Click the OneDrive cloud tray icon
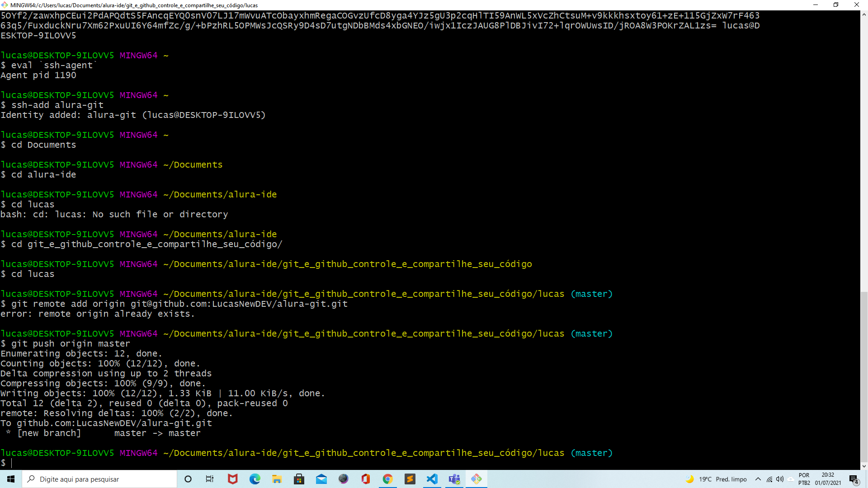The width and height of the screenshot is (868, 488). tap(790, 479)
